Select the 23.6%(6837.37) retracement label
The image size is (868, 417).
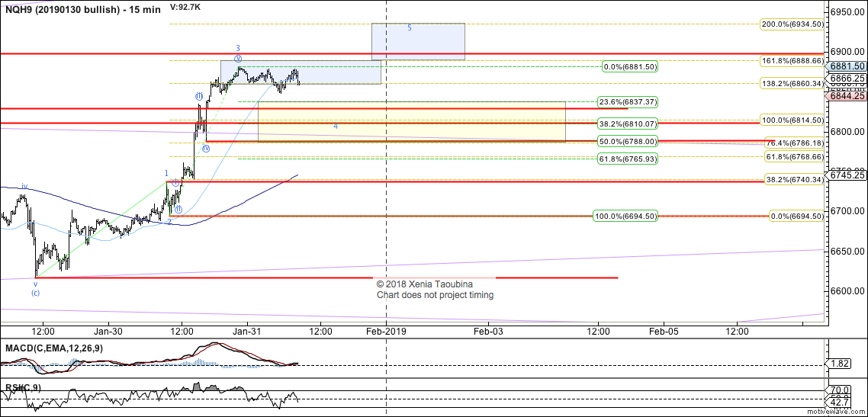coord(626,101)
